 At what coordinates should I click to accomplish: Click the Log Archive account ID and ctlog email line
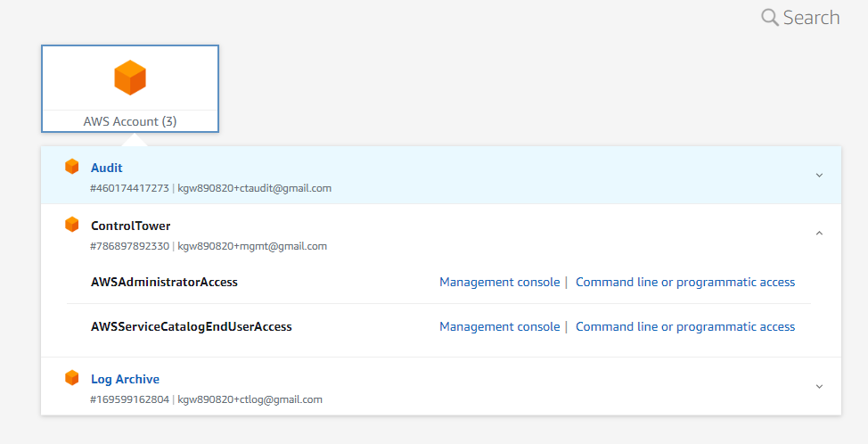point(207,399)
